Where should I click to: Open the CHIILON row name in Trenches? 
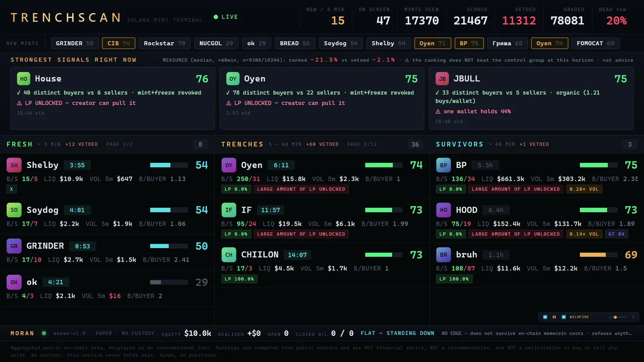[x=260, y=254]
